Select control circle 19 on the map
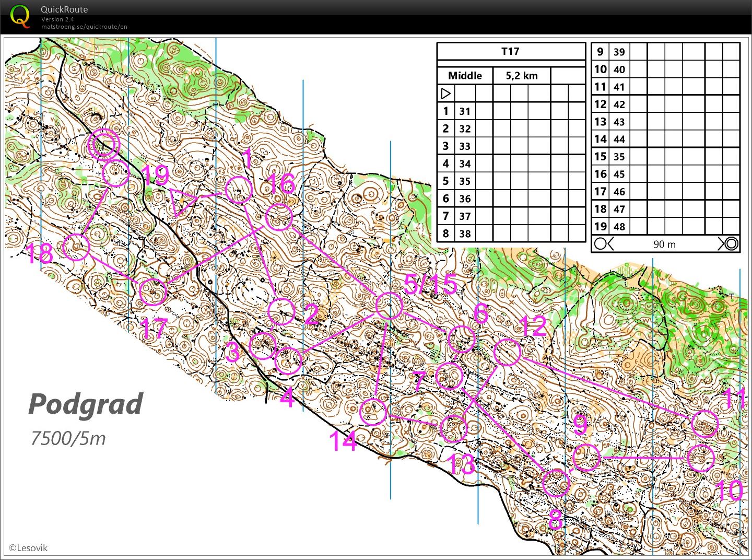This screenshot has width=752, height=560. 115,173
